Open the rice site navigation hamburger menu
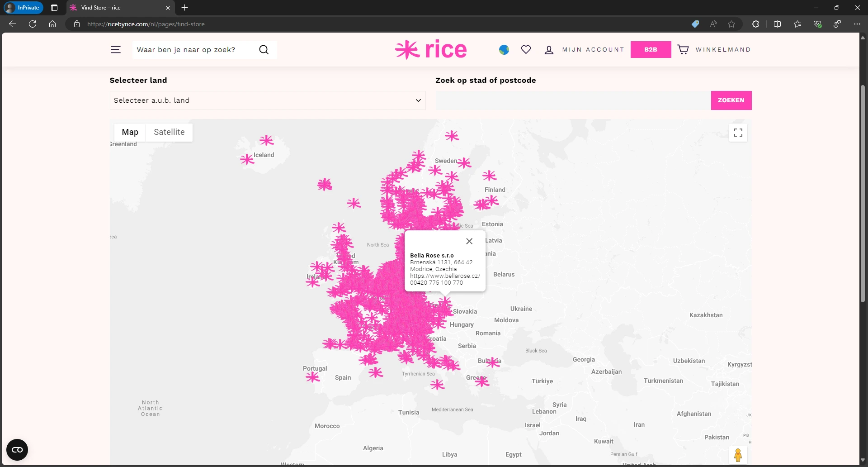Viewport: 868px width, 467px height. point(116,50)
